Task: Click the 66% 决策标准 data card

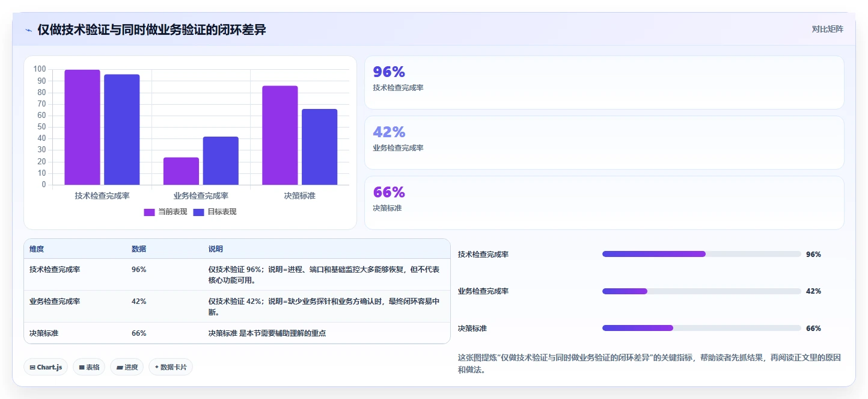Action: click(604, 203)
